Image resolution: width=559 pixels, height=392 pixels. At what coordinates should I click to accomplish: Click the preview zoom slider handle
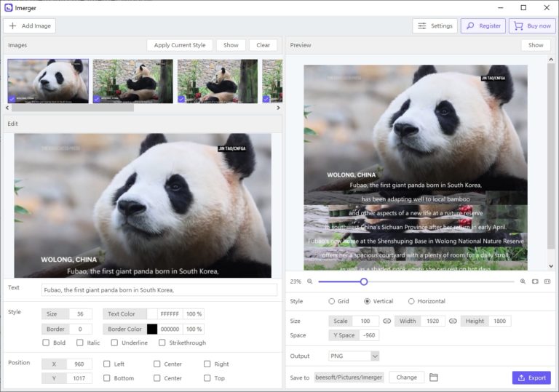364,281
